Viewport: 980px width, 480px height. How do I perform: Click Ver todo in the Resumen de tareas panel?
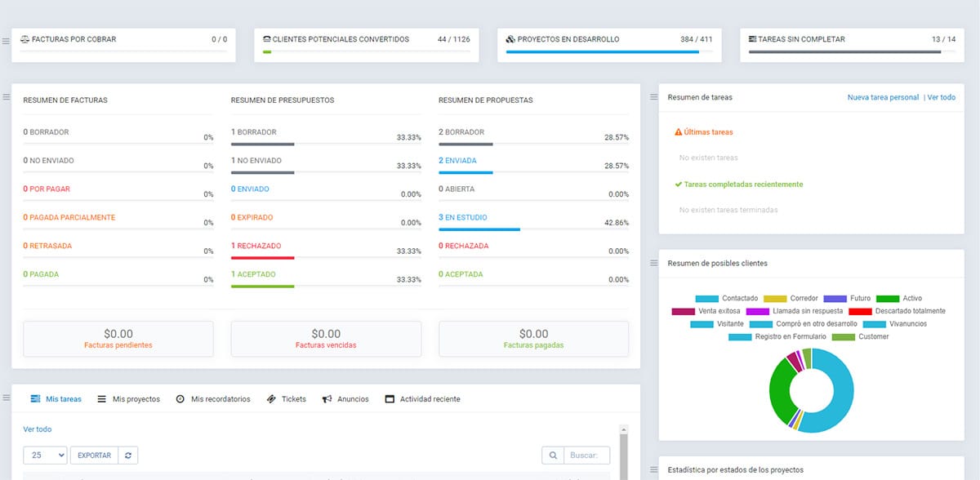coord(941,97)
